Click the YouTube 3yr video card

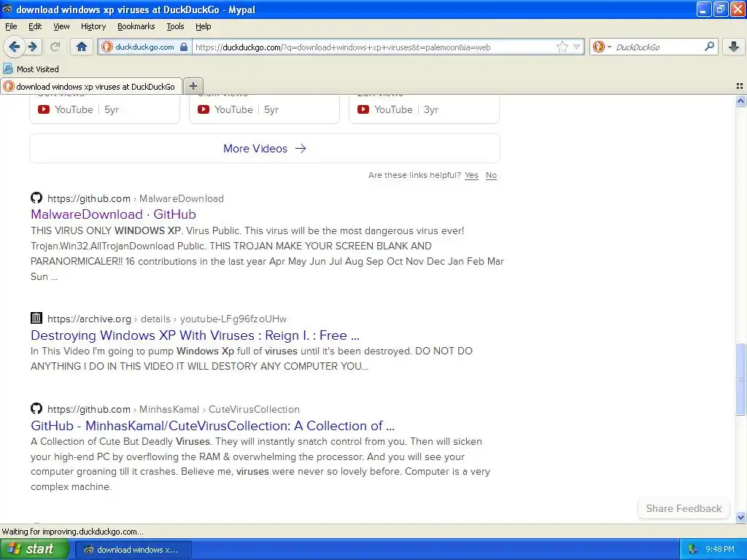[x=424, y=109]
